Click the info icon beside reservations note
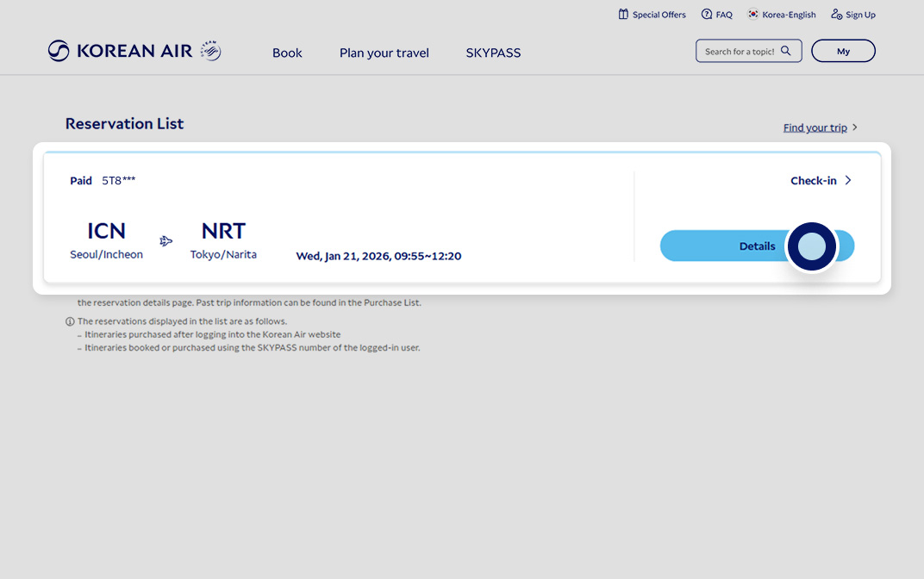This screenshot has width=924, height=579. [70, 321]
